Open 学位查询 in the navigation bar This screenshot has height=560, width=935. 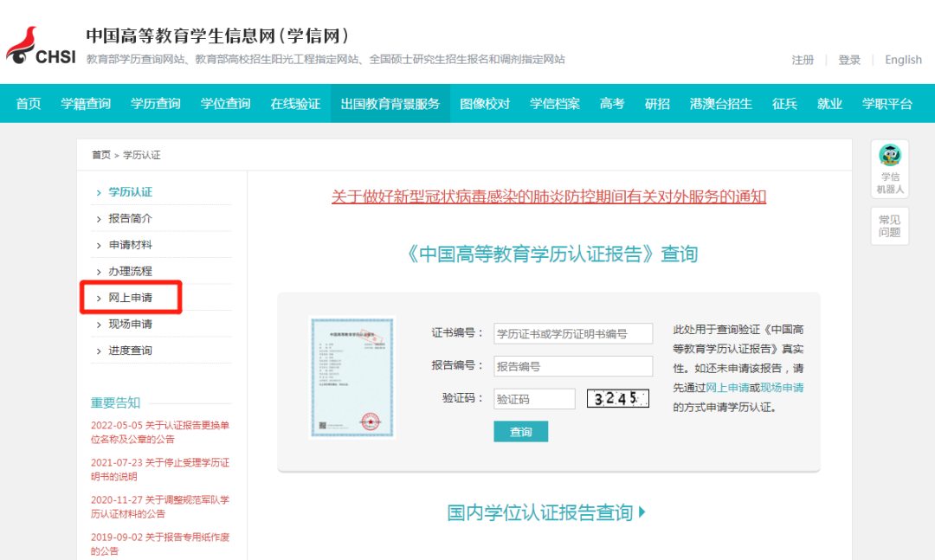pos(225,104)
